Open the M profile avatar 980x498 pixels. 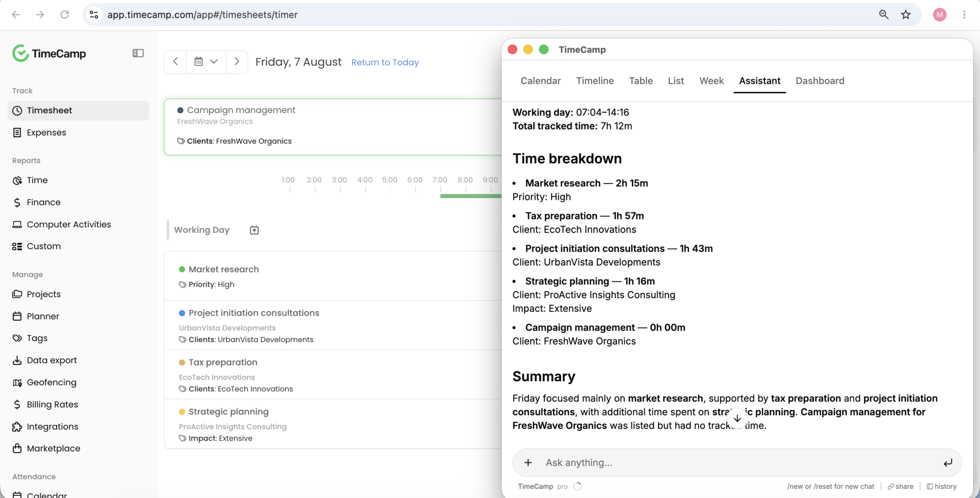tap(939, 15)
